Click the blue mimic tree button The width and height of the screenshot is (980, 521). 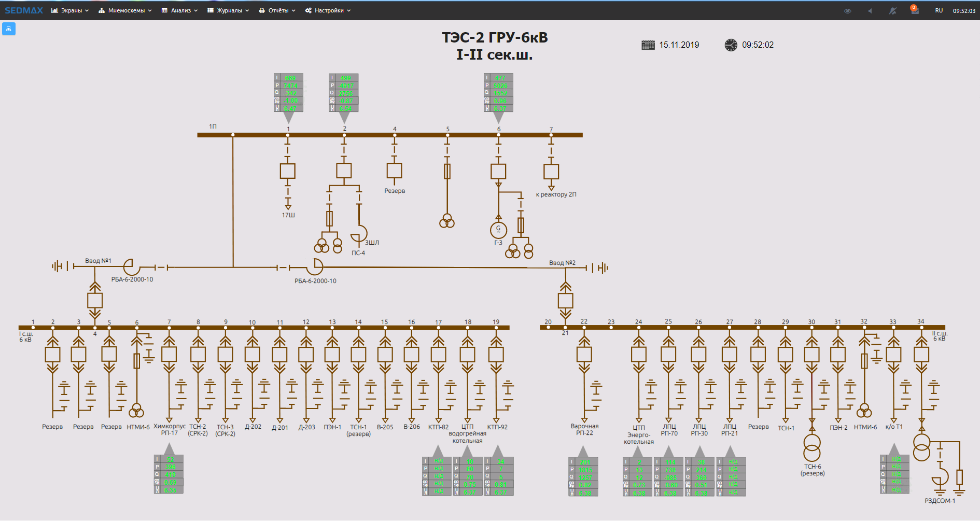9,29
